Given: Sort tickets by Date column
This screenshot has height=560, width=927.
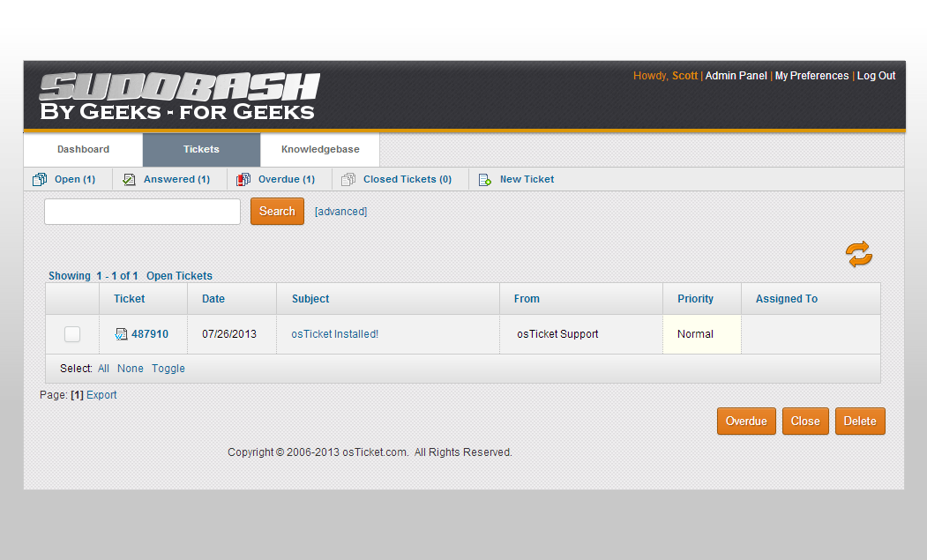Looking at the screenshot, I should 213,299.
